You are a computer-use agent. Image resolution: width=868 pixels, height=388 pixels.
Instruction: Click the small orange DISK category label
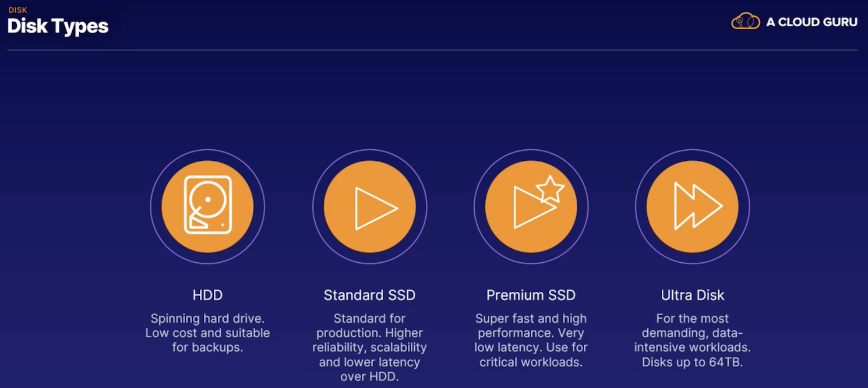pos(17,10)
